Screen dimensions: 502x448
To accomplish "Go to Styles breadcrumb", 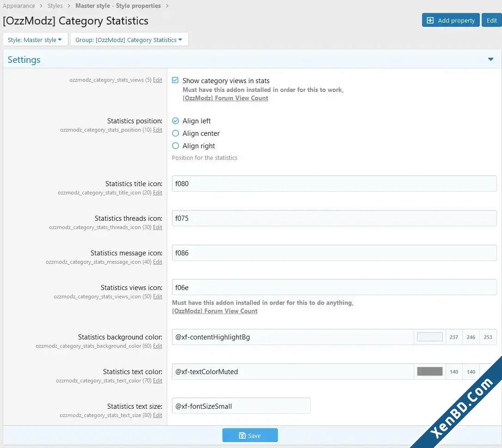I will tap(55, 6).
